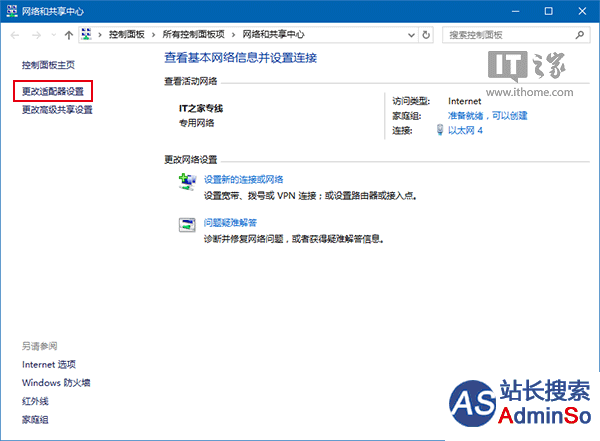Viewport: 600px width, 441px height.
Task: Close the 网络和共享中心 window
Action: coord(582,11)
